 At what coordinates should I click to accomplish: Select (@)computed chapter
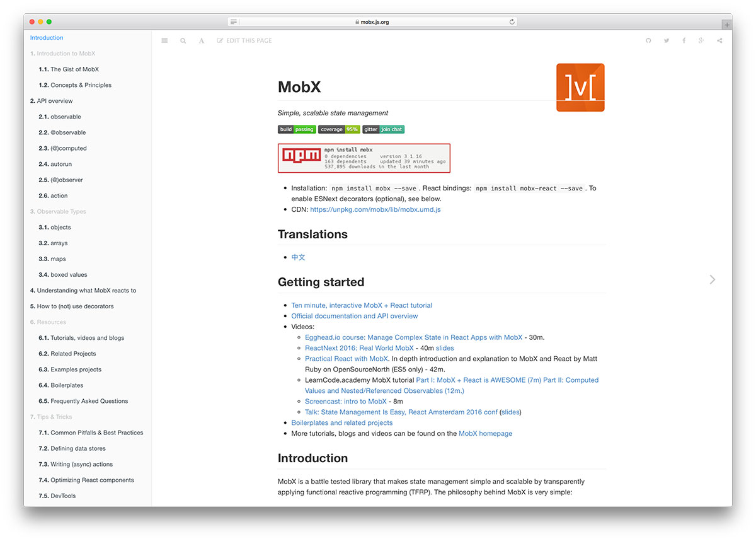click(x=62, y=148)
